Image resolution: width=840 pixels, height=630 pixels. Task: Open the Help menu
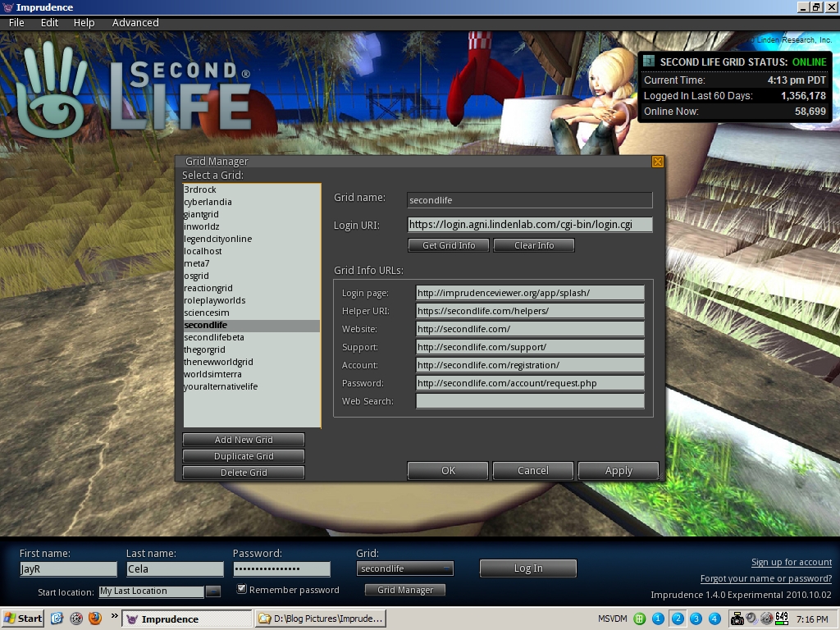pyautogui.click(x=84, y=22)
